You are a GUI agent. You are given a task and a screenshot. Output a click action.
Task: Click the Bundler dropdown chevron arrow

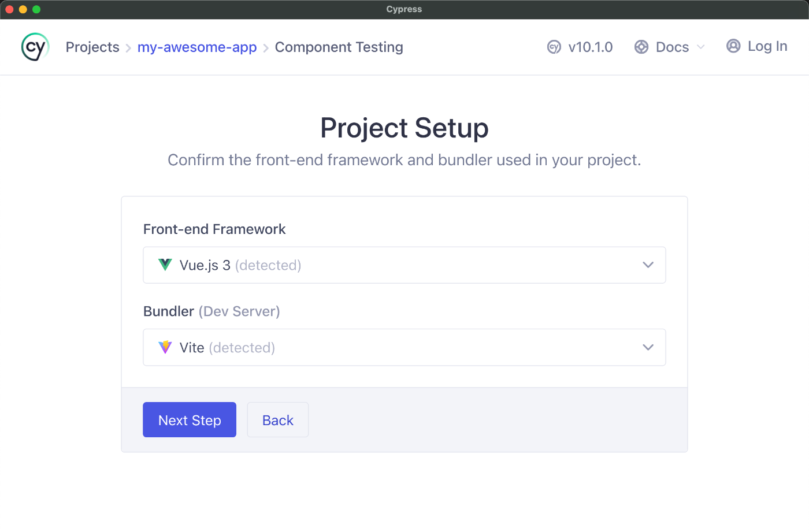point(648,347)
